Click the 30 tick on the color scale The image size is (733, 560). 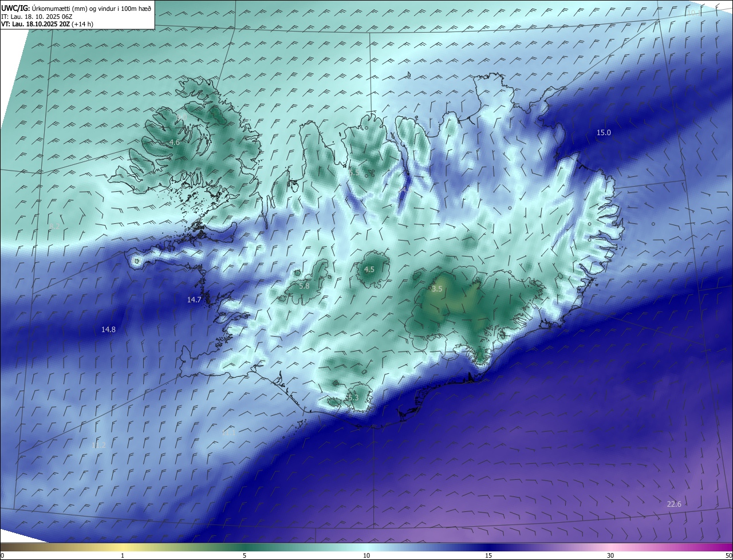pos(610,555)
